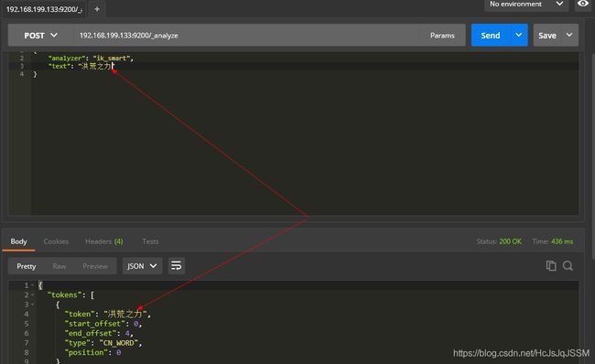This screenshot has height=364, width=595.
Task: Open the JSON format dropdown
Action: 142,266
